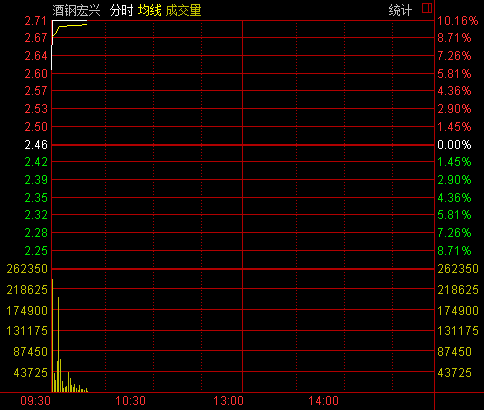Screen dimensions: 484x410
Task: Select the 分时 chart tab
Action: coord(121,10)
